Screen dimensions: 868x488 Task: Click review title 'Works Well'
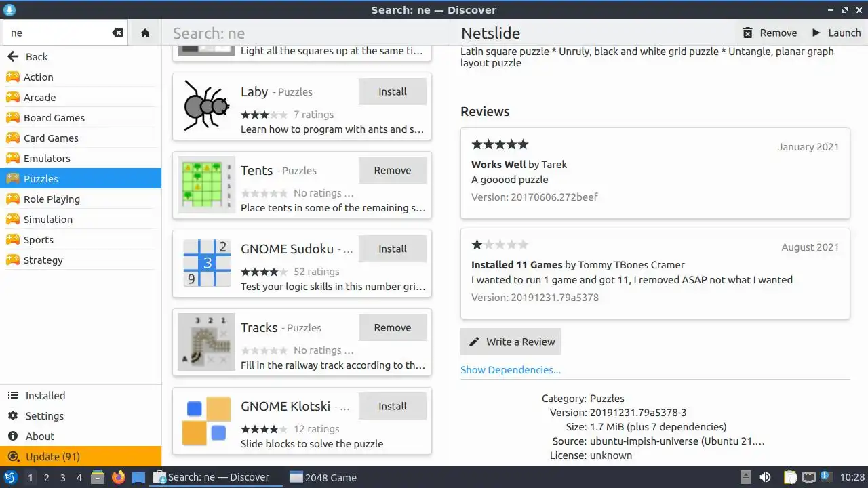[498, 165]
